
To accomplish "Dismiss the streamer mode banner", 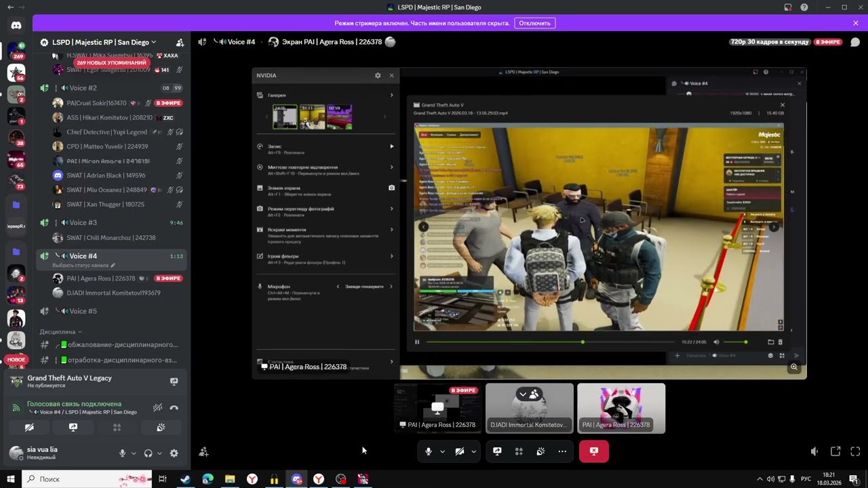I will 856,23.
